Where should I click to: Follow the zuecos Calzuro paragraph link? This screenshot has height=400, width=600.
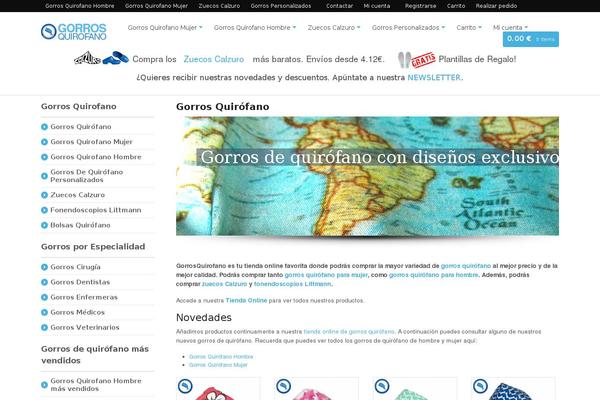(224, 284)
